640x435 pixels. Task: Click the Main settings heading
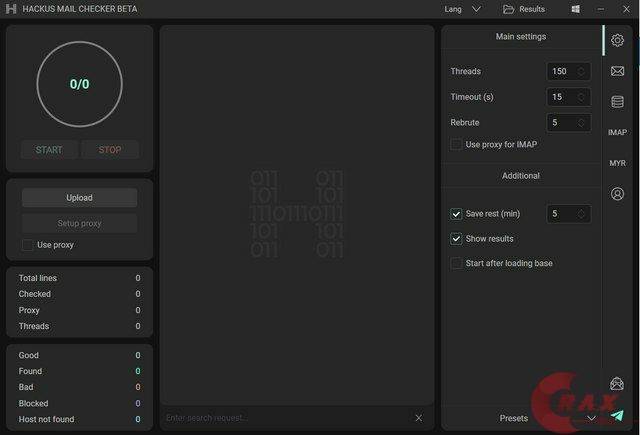click(x=521, y=37)
